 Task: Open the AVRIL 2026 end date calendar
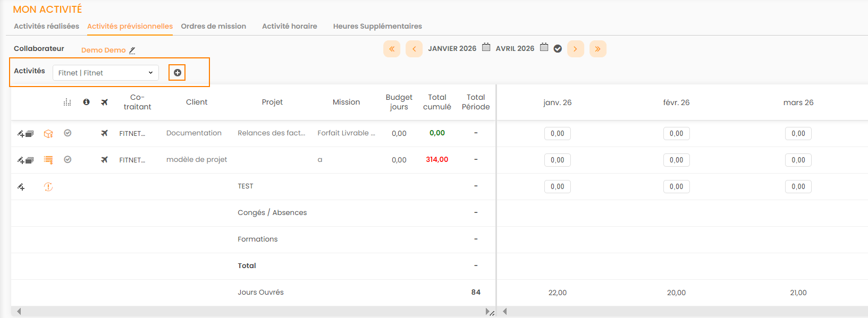(544, 47)
